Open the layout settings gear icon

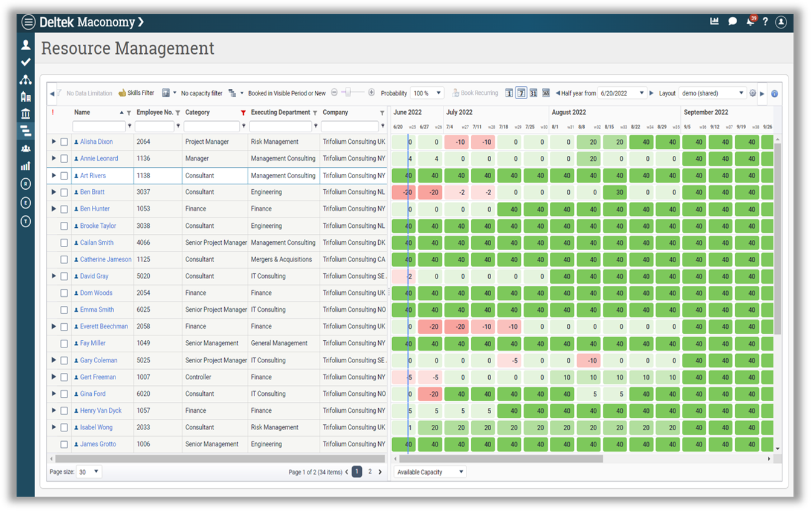(x=753, y=93)
